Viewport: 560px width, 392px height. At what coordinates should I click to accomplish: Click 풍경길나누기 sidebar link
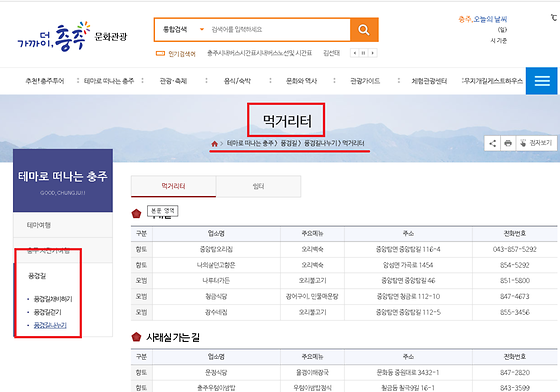tap(50, 325)
